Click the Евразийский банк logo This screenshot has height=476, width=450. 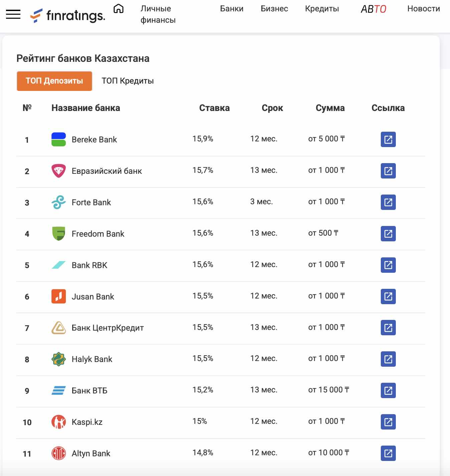pyautogui.click(x=59, y=171)
